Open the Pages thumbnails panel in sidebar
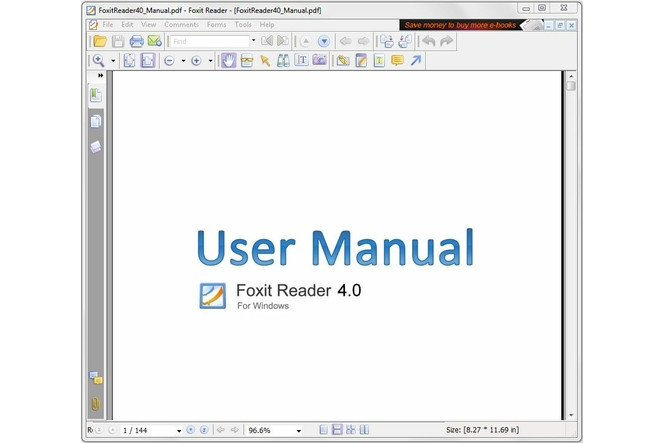This screenshot has height=443, width=664. [96, 122]
